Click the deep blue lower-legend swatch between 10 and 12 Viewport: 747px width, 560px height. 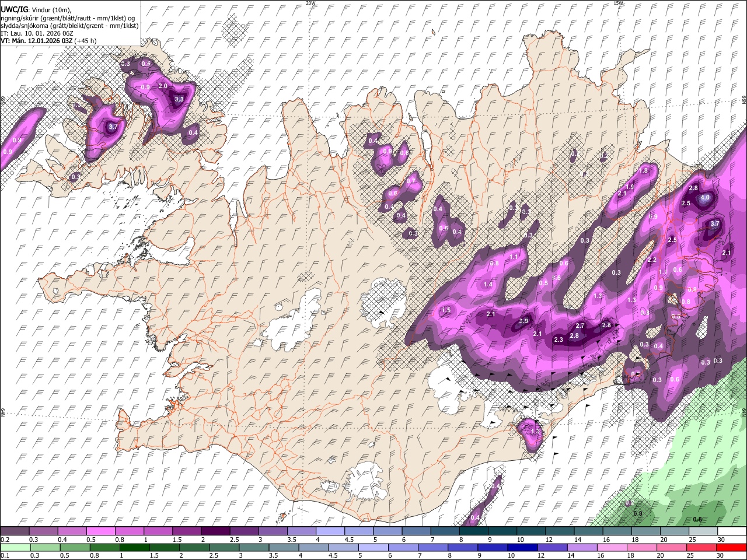(x=522, y=548)
